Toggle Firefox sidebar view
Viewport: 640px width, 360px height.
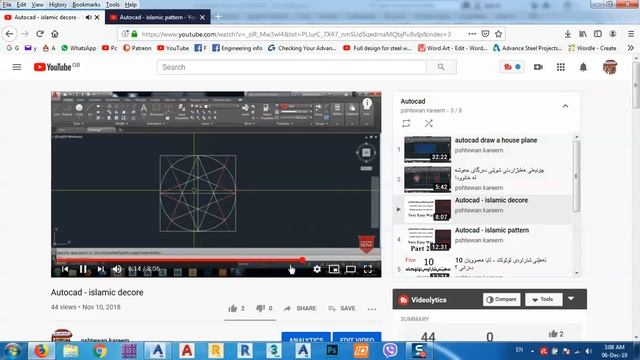598,34
